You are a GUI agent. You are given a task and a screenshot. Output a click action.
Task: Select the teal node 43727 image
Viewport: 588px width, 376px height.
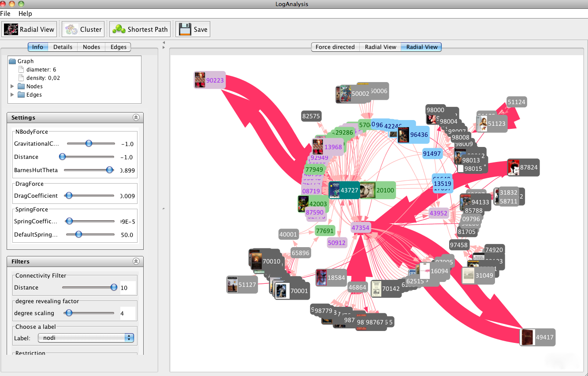334,190
